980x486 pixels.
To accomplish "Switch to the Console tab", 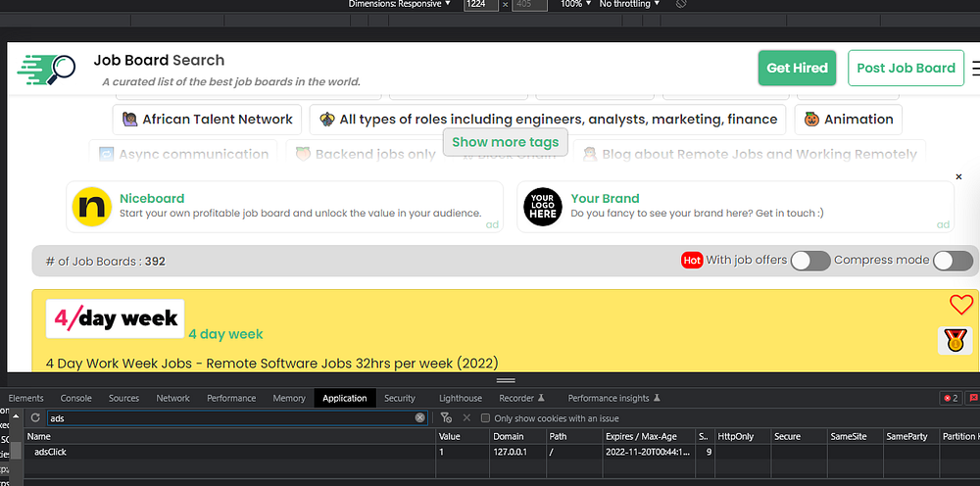I will 76,398.
